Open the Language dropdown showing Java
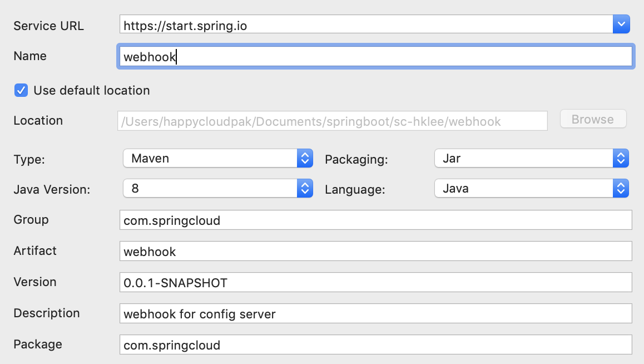 [532, 188]
